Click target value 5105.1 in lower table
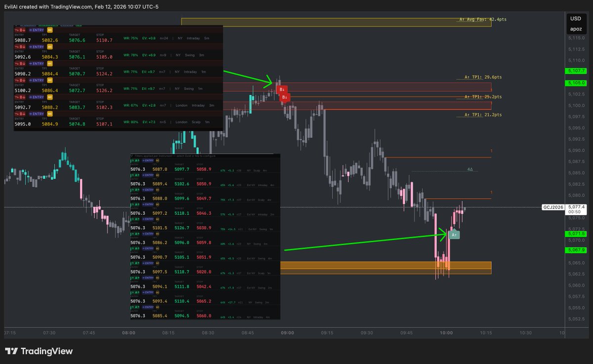The height and width of the screenshot is (364, 593). (182, 257)
